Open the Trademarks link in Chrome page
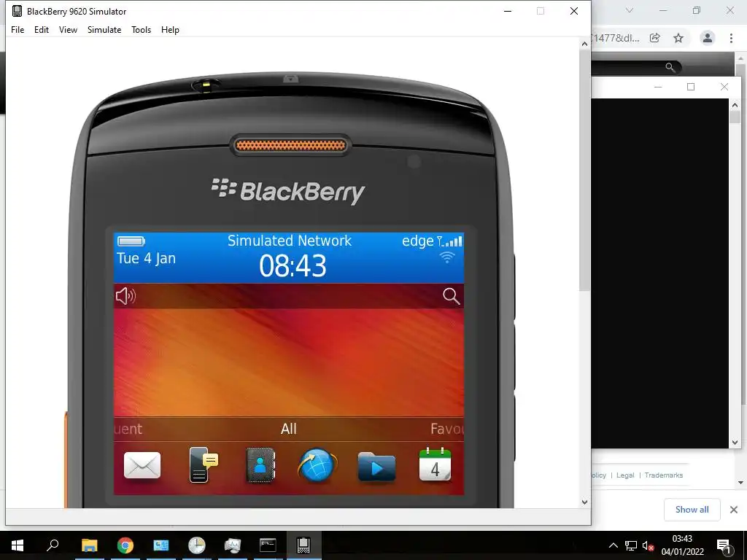This screenshot has height=560, width=747. point(664,475)
